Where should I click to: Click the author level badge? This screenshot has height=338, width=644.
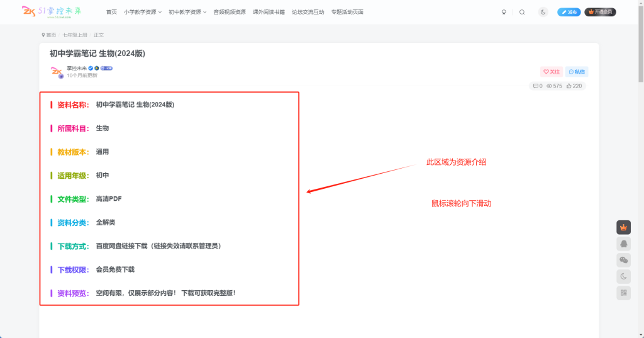point(106,68)
